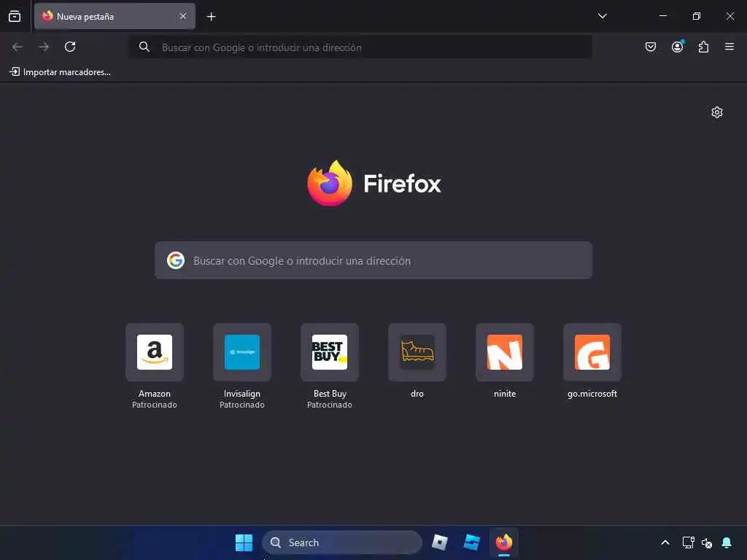Open the Amazon sponsored shortcut tile
Screen dimensions: 747x560
[x=155, y=352]
